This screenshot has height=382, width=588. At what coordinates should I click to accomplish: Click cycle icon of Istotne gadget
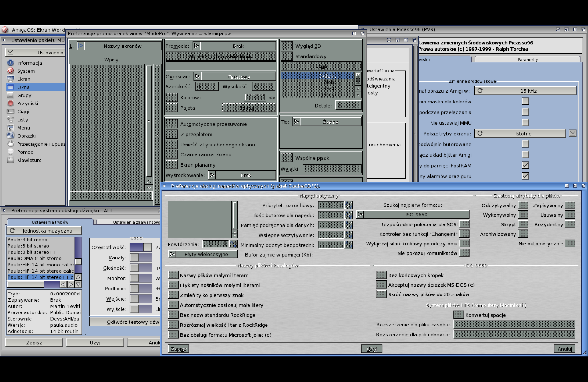pos(480,134)
